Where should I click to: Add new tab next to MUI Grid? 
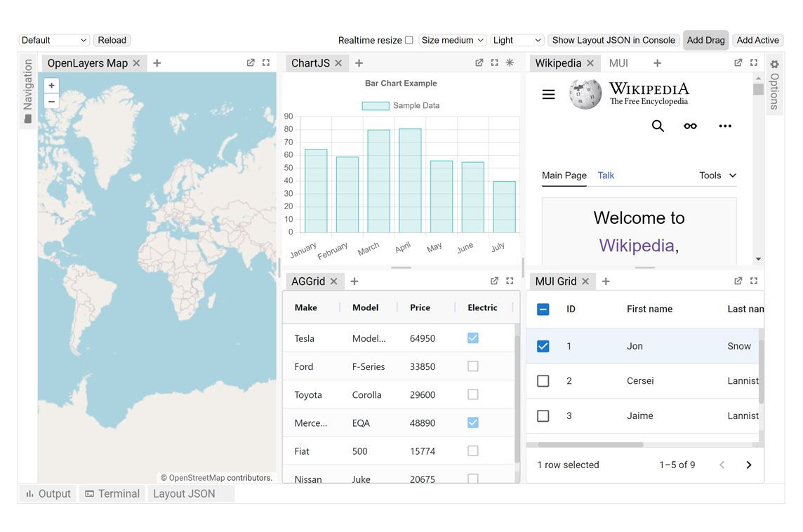click(x=606, y=281)
